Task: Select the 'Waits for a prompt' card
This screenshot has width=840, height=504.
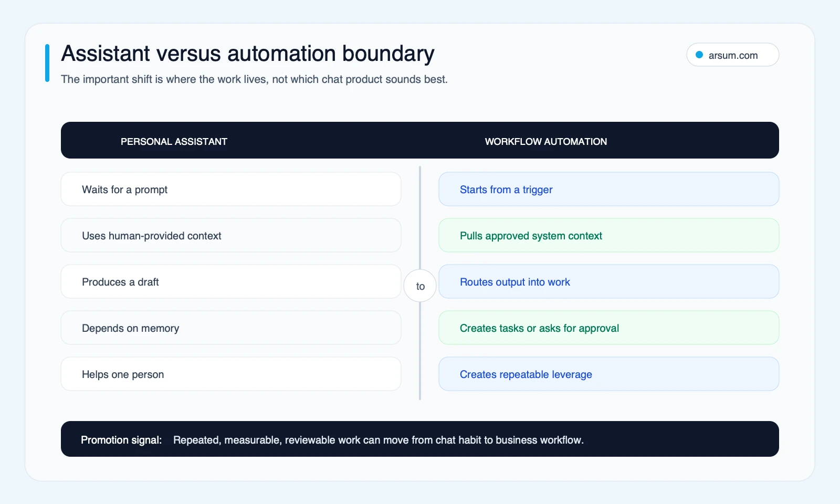Action: click(231, 189)
